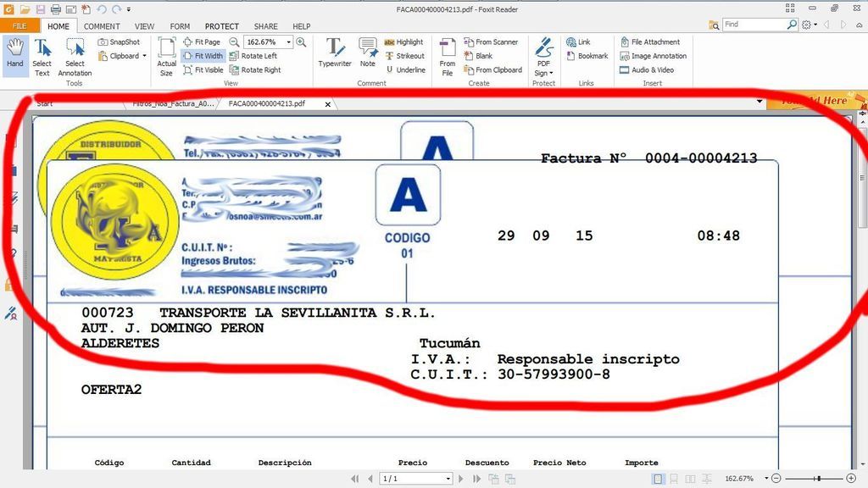
Task: Select the Hand tool
Action: 15,54
